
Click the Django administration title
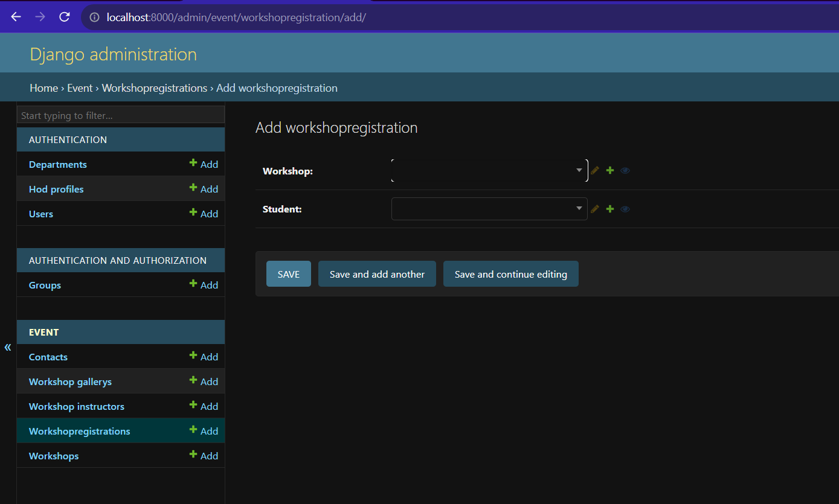point(114,54)
